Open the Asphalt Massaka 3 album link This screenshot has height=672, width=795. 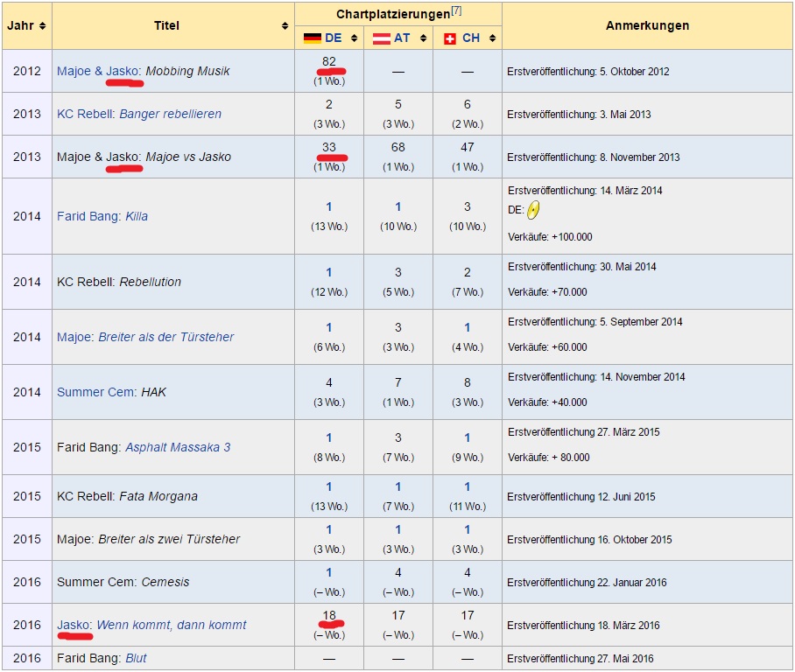178,447
